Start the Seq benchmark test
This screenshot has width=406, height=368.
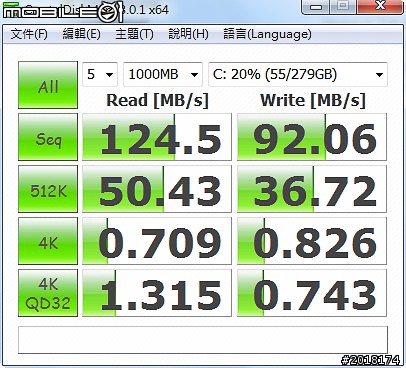(48, 137)
